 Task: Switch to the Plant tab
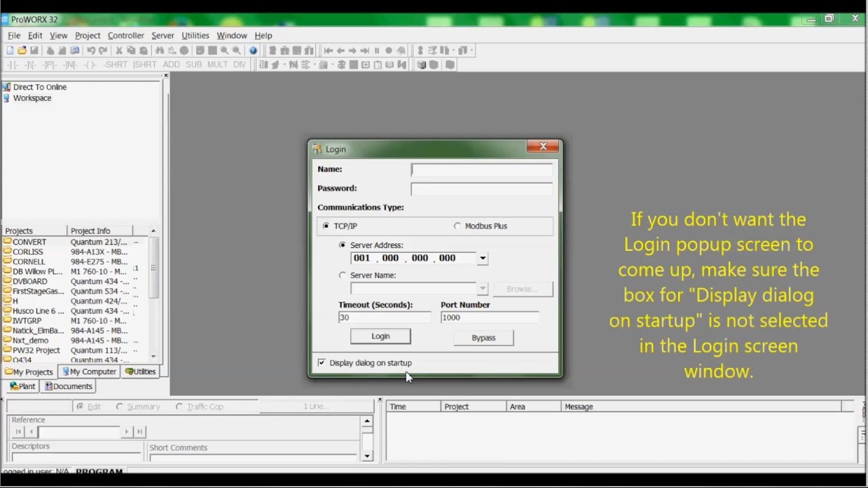[x=22, y=386]
